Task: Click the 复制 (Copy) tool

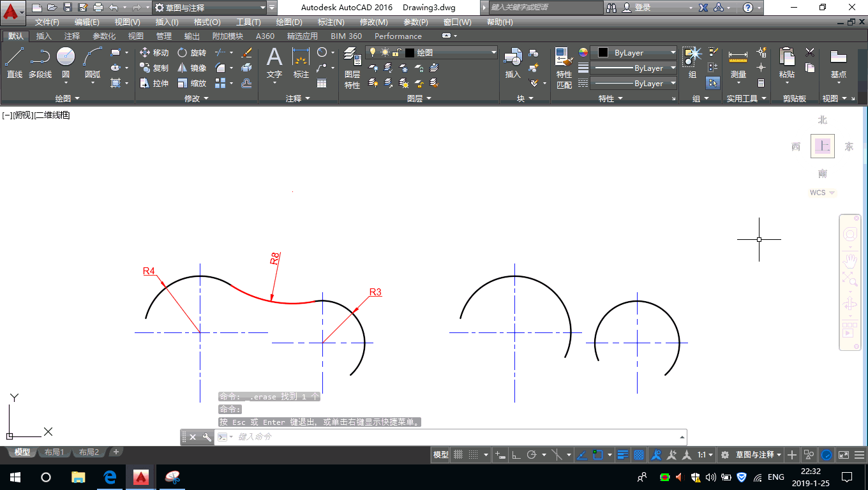Action: (x=154, y=68)
